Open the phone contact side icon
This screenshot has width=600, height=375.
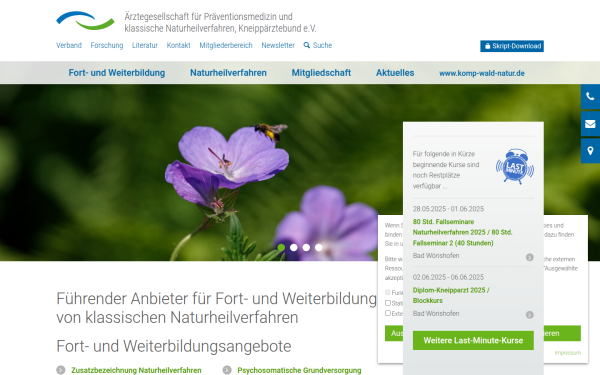590,97
